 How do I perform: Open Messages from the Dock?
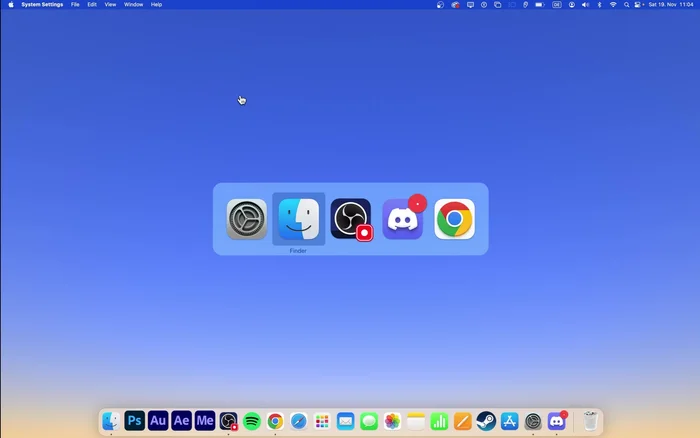click(369, 421)
